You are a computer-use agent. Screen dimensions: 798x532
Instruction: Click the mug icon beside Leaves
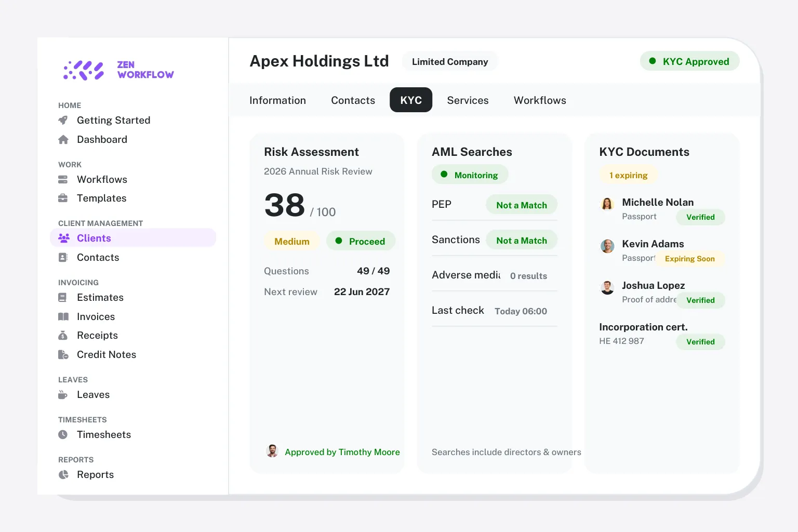[63, 395]
